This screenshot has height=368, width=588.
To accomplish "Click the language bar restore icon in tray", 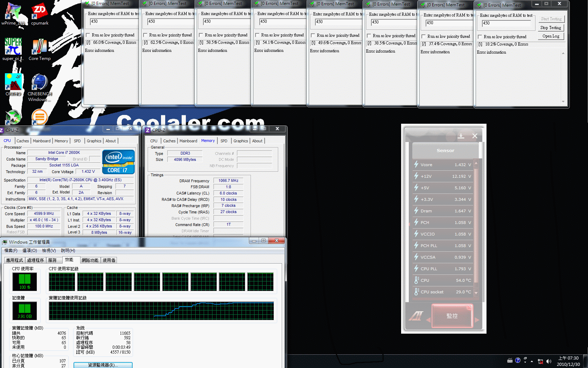I will point(525,359).
